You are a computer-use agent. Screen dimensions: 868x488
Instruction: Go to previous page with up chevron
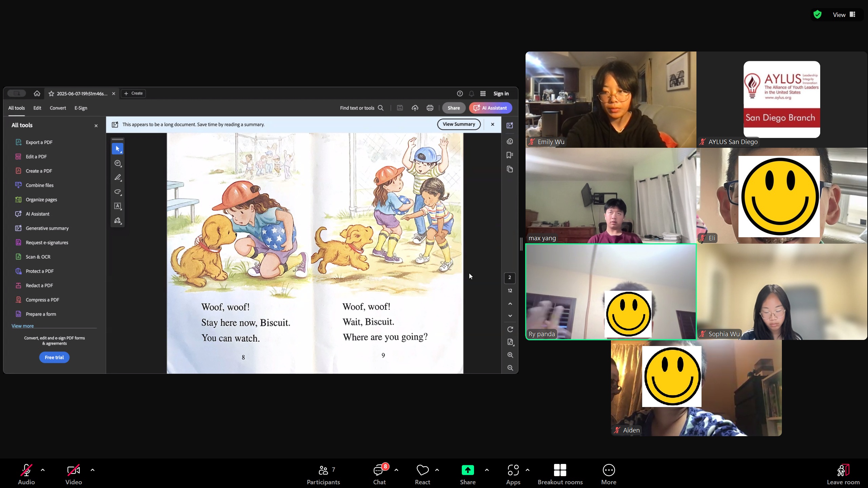(x=510, y=304)
